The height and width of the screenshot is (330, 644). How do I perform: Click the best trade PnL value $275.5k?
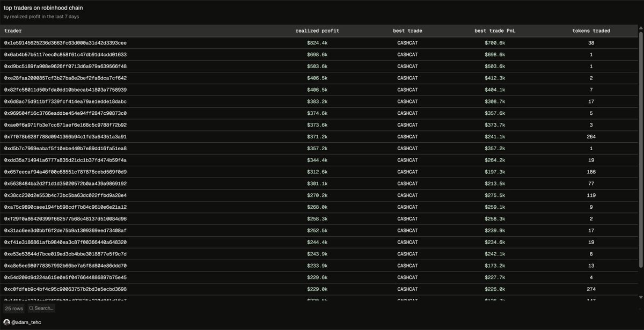(x=494, y=195)
